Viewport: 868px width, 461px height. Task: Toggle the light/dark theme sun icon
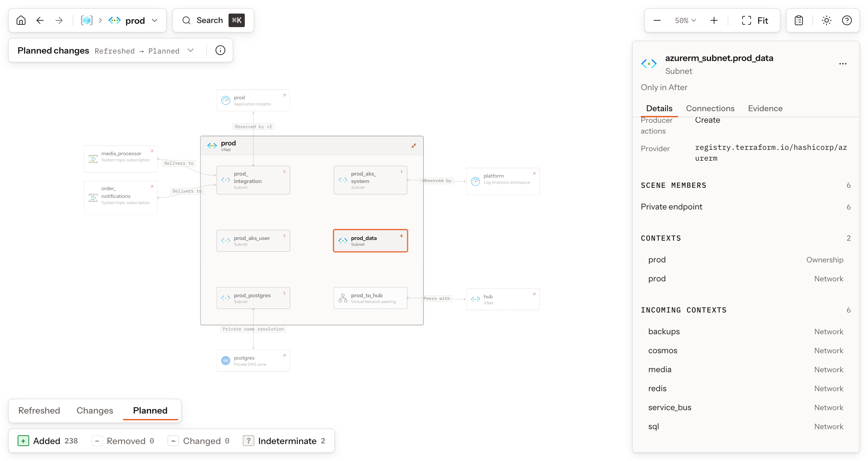[x=827, y=20]
